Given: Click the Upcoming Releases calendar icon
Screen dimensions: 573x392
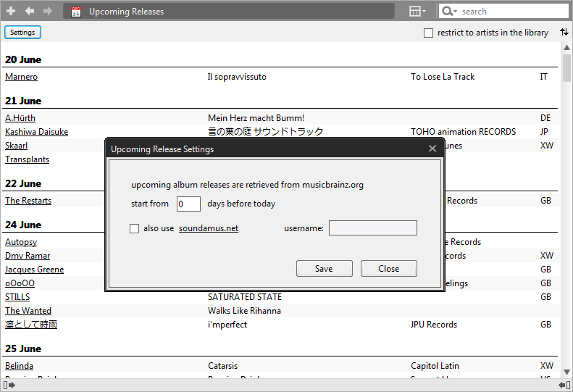Looking at the screenshot, I should (x=76, y=12).
